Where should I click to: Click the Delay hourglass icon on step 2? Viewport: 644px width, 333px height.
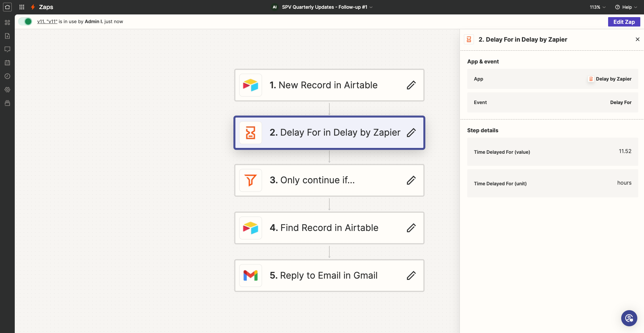pyautogui.click(x=251, y=133)
